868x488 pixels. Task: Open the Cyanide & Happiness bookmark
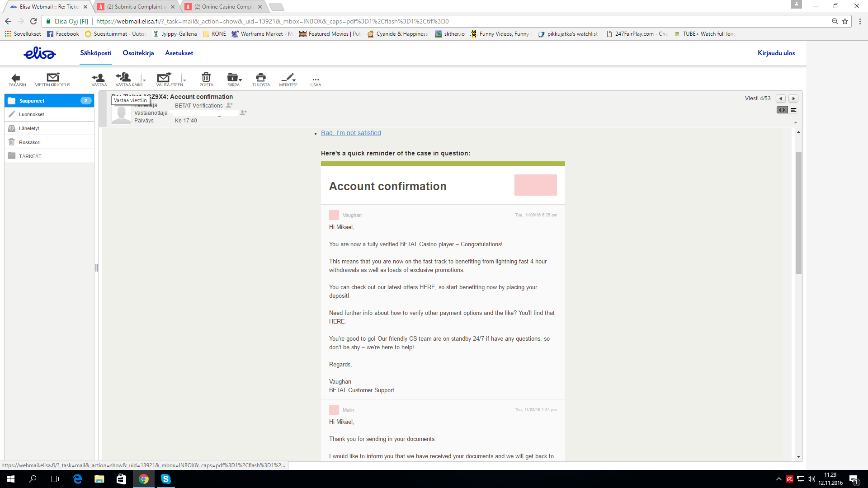tap(397, 34)
